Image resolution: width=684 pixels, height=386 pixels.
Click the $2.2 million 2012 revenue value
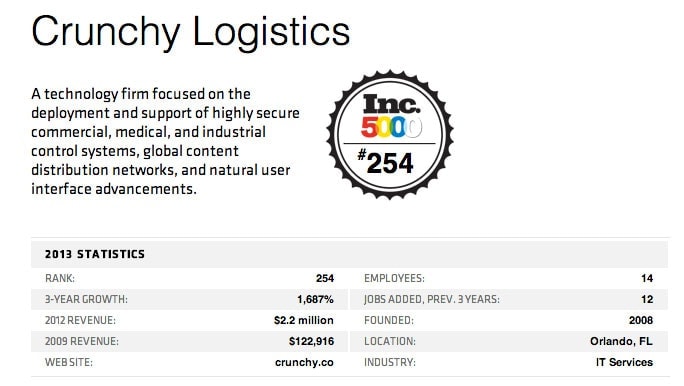(304, 320)
